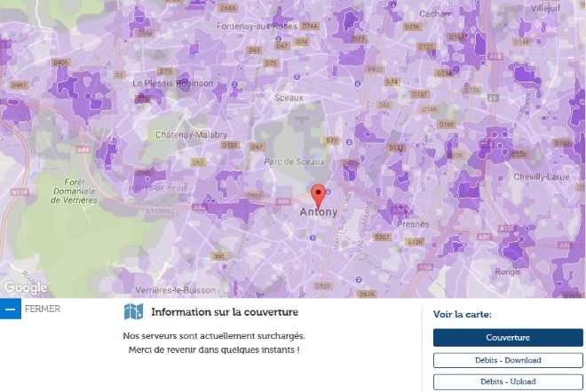
Task: Click the Information sur la couverture heading
Action: pyautogui.click(x=225, y=312)
